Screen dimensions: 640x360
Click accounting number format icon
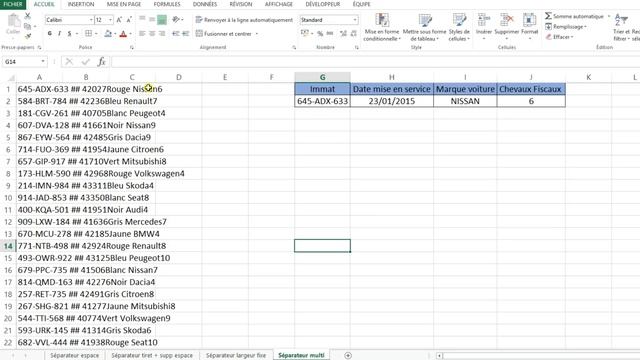tap(304, 33)
